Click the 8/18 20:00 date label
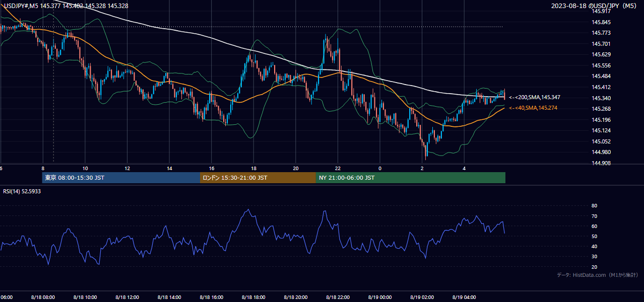Viewport: 644px width, 302px height. (295, 297)
